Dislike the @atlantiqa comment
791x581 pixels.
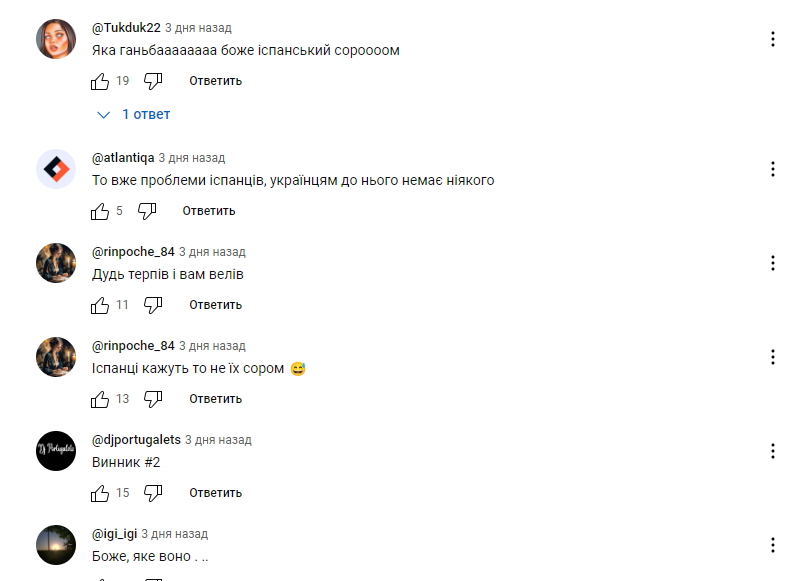coord(147,211)
